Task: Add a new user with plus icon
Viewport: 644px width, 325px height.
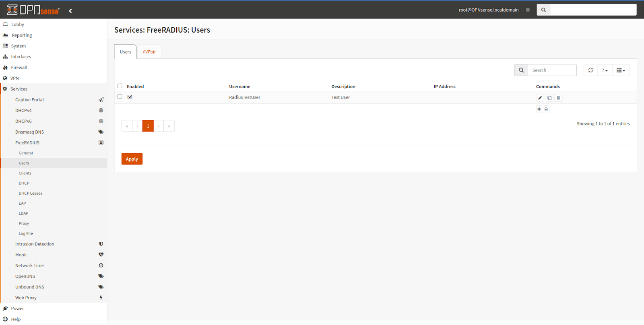Action: pyautogui.click(x=539, y=109)
